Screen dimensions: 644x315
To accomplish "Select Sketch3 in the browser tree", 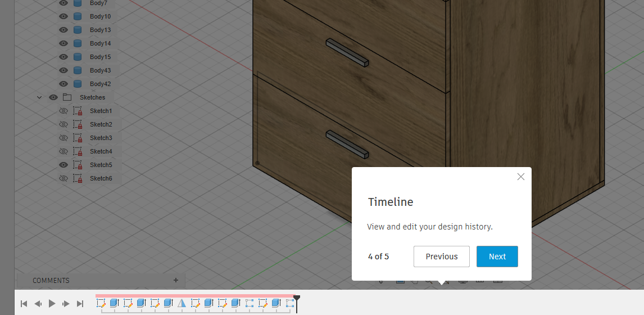I will pyautogui.click(x=101, y=138).
